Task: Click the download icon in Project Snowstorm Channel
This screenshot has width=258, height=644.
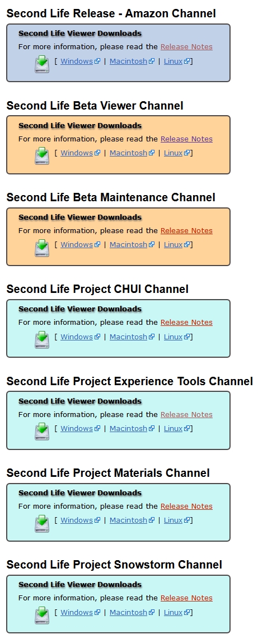Action: click(42, 615)
